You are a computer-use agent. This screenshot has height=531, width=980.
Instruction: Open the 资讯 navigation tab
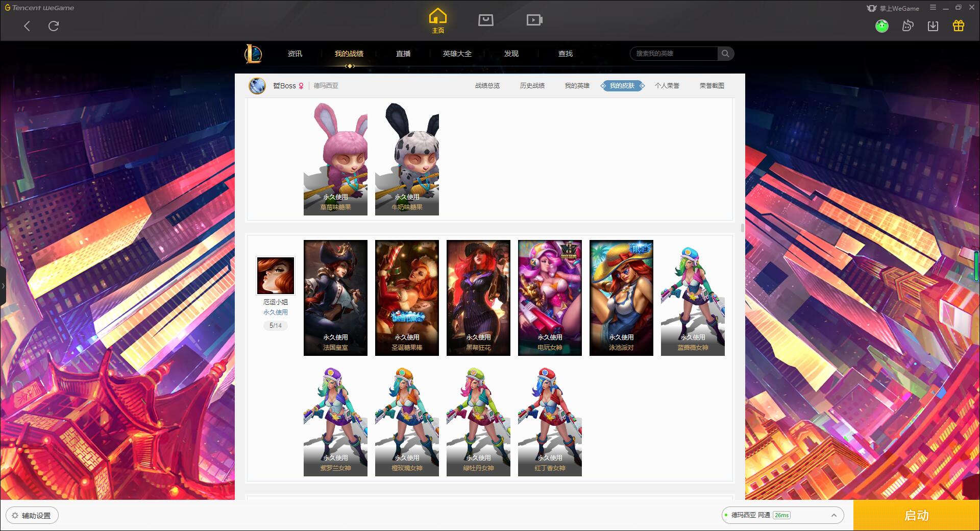point(295,54)
